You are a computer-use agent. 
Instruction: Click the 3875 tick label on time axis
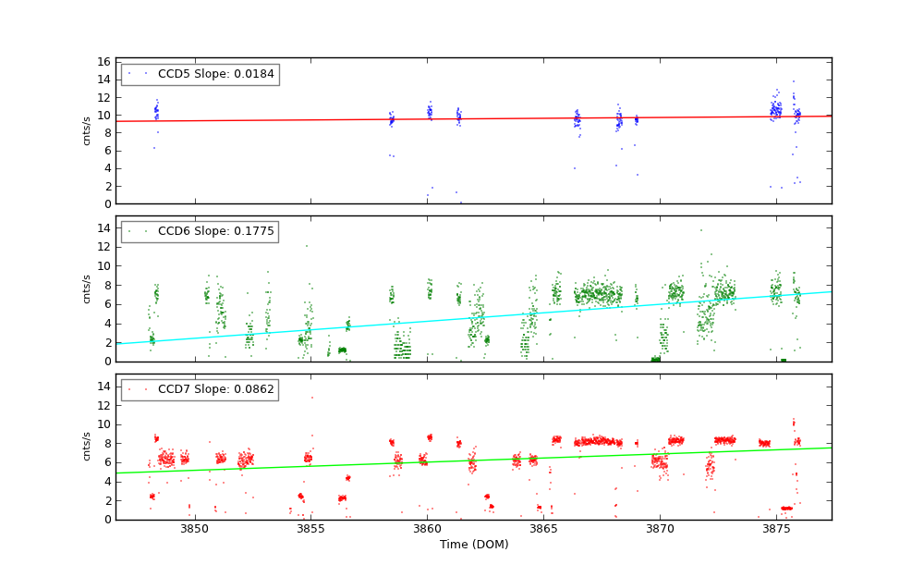pos(776,529)
